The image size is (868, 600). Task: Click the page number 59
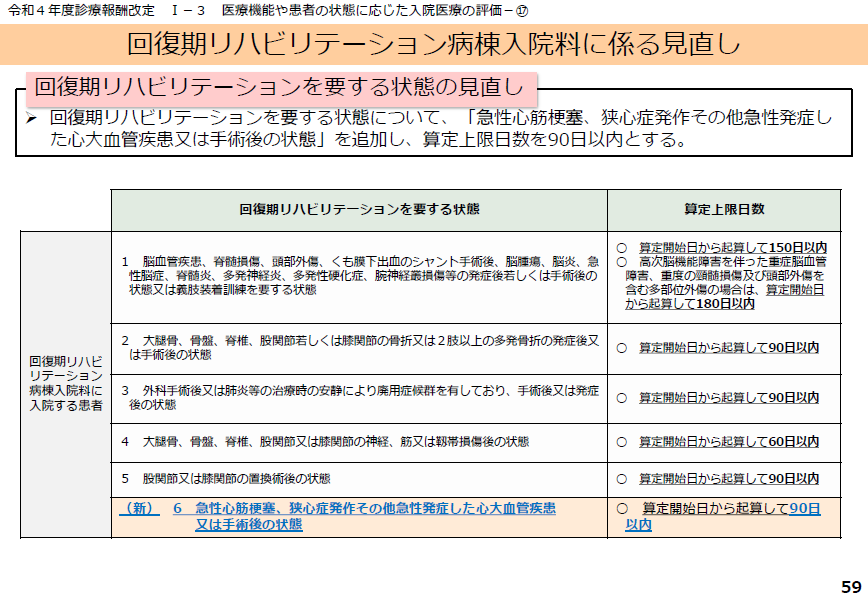[850, 586]
